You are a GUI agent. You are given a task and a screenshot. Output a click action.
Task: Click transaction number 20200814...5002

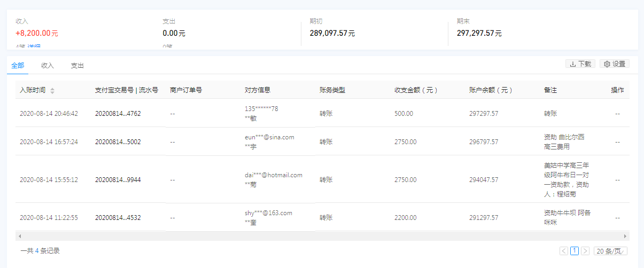click(118, 142)
